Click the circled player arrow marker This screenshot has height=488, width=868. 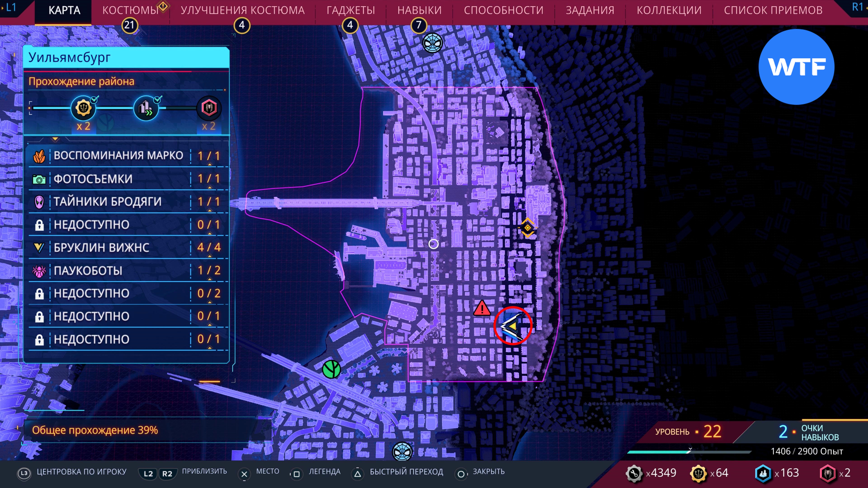[512, 326]
